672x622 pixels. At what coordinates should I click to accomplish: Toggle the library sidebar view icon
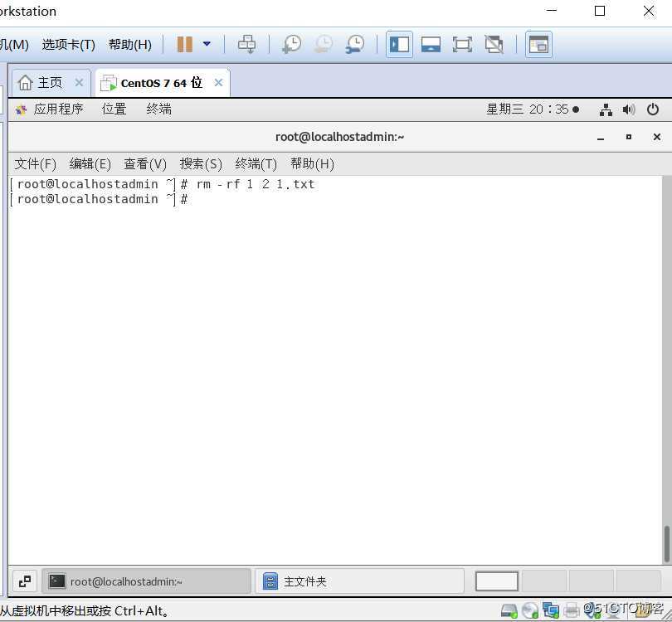pyautogui.click(x=399, y=44)
